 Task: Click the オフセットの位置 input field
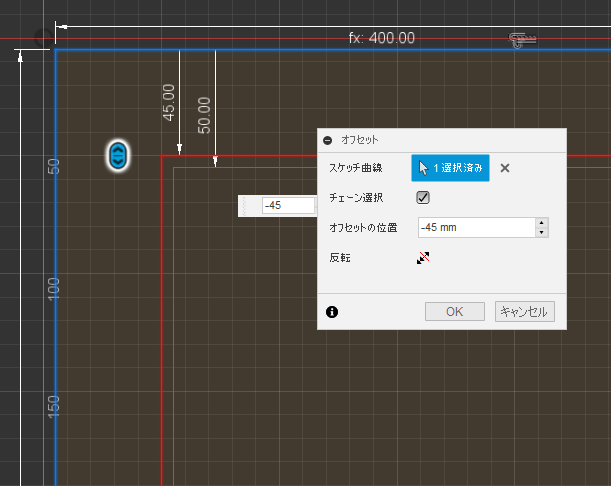click(477, 227)
